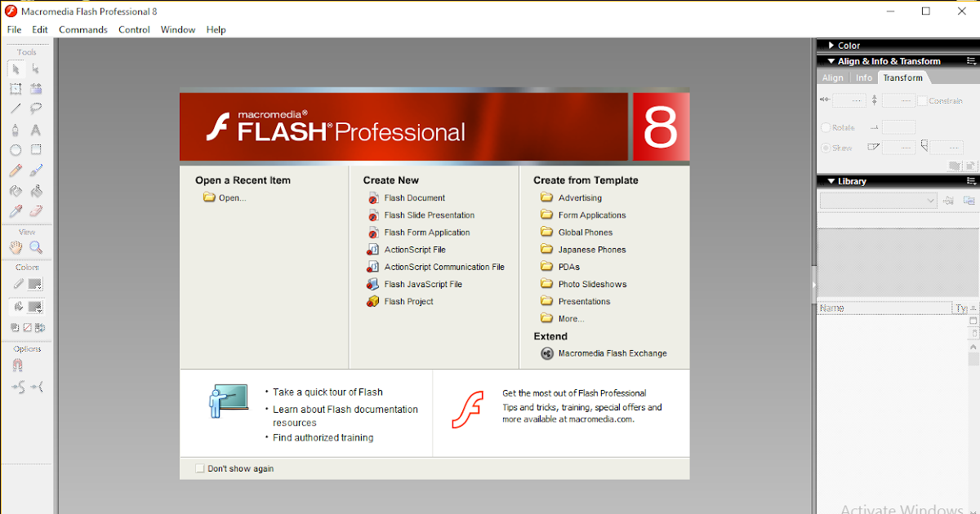
Task: Click the Swap Colors icon
Action: (x=38, y=327)
